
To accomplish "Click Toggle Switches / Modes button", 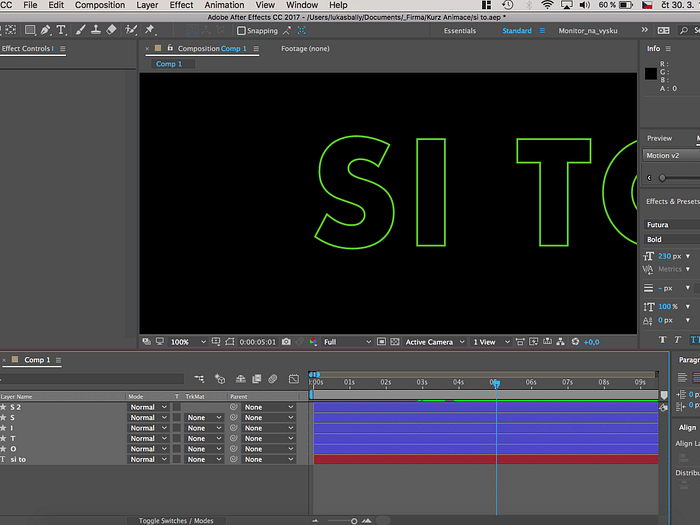I will 176,521.
